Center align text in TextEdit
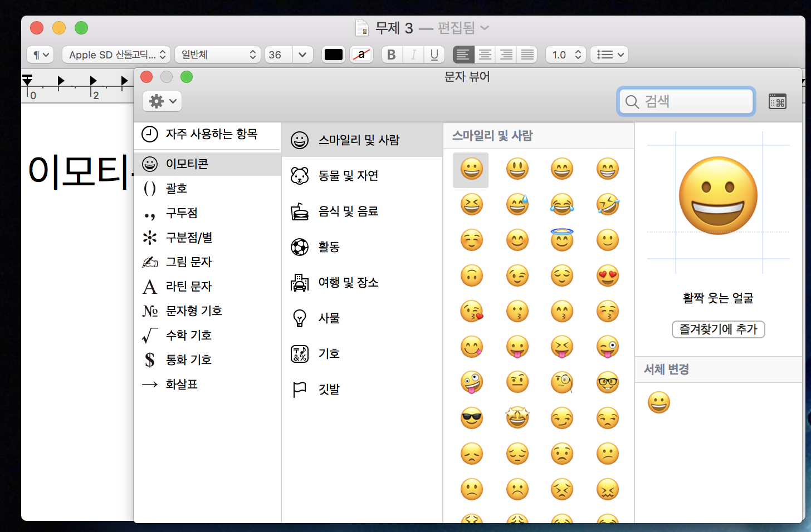Viewport: 811px width, 532px height. pyautogui.click(x=485, y=55)
